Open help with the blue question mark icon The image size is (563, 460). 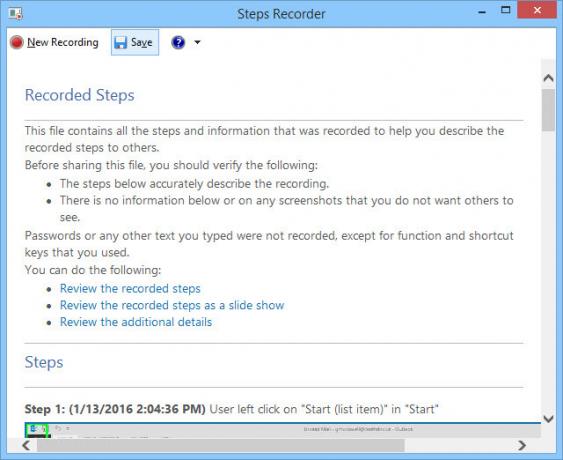click(x=178, y=42)
